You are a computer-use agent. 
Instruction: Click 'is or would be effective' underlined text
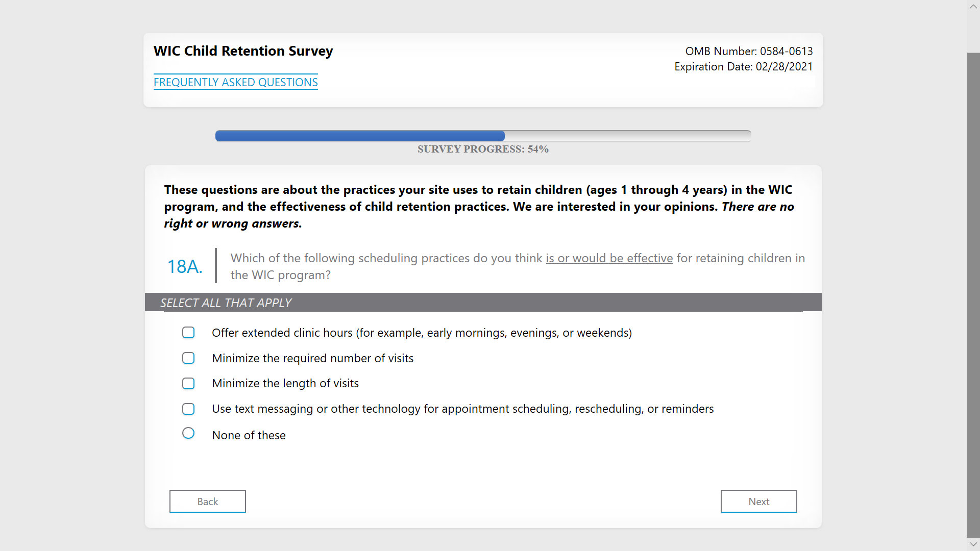(609, 258)
